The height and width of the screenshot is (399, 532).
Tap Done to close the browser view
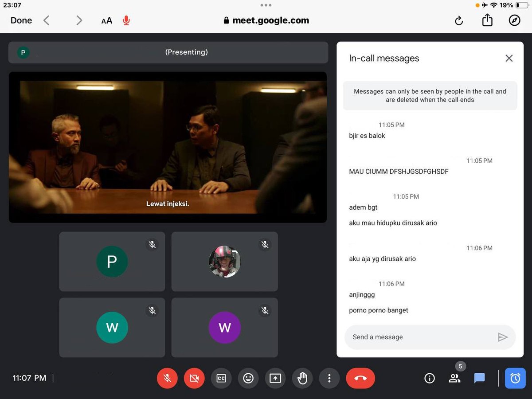[21, 20]
